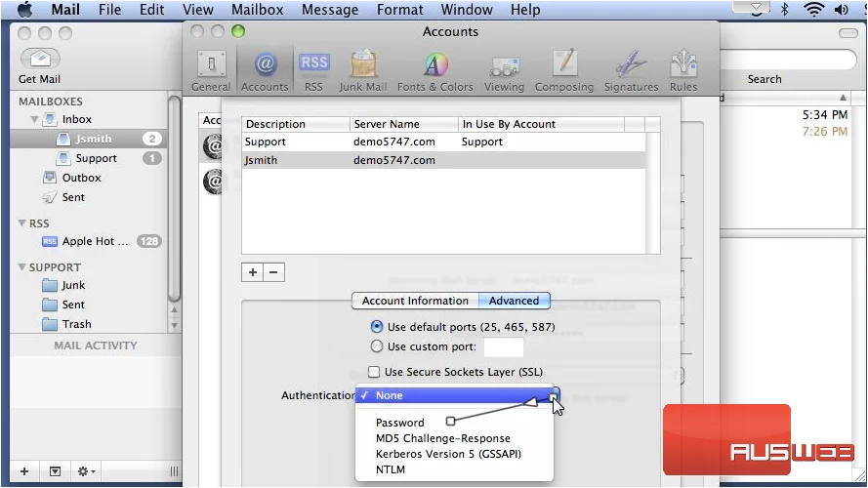Choose MD5 Challenge-Response authentication

[454, 438]
